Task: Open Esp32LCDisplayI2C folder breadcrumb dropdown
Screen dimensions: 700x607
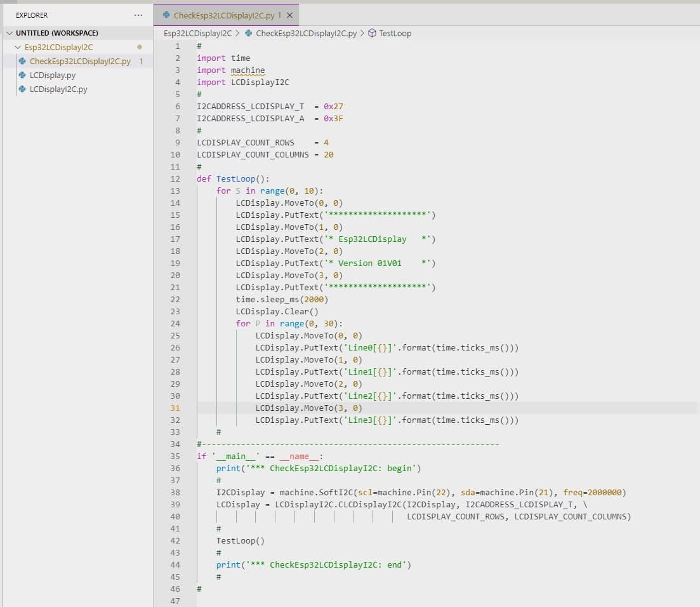Action: point(197,34)
